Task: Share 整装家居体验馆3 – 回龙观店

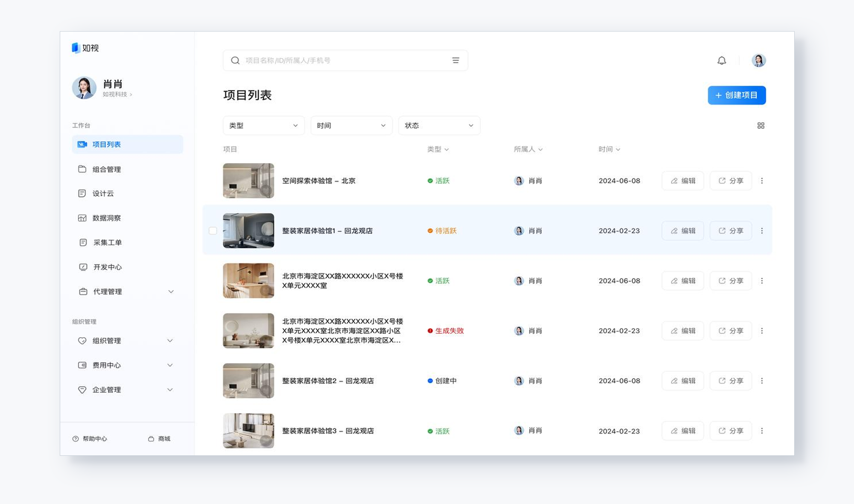Action: [731, 431]
